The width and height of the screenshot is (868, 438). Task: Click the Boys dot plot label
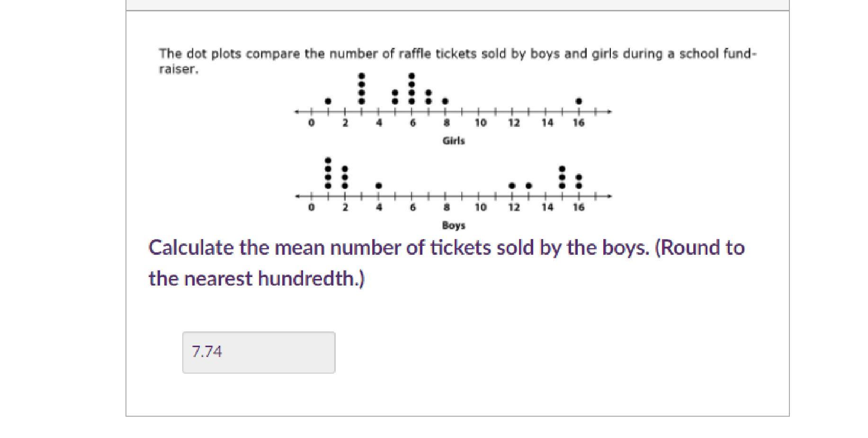453,225
